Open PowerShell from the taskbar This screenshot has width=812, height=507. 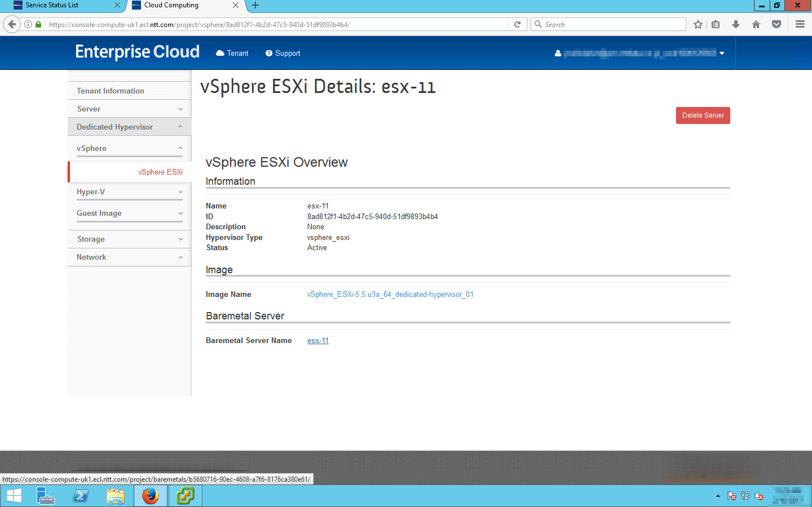click(81, 496)
